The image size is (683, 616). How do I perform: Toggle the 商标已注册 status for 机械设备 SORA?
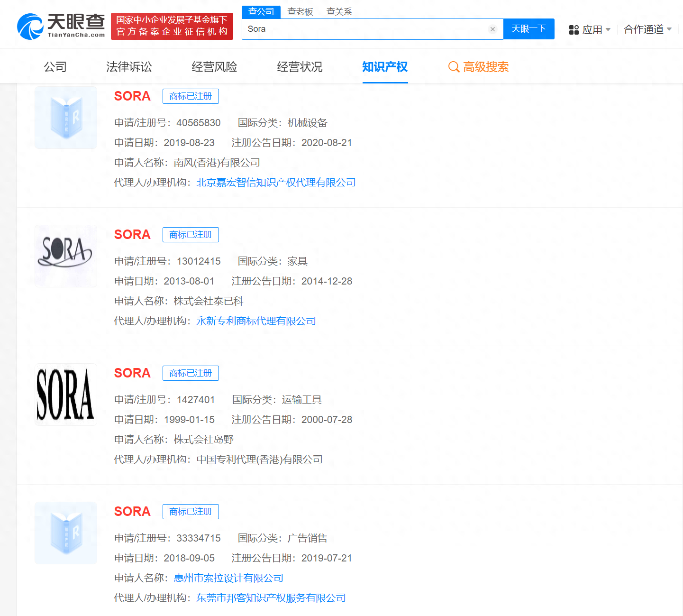coord(190,96)
